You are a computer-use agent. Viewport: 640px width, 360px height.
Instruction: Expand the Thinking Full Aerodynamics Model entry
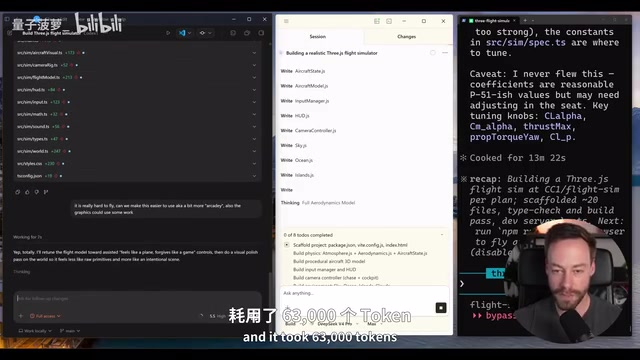[318, 203]
